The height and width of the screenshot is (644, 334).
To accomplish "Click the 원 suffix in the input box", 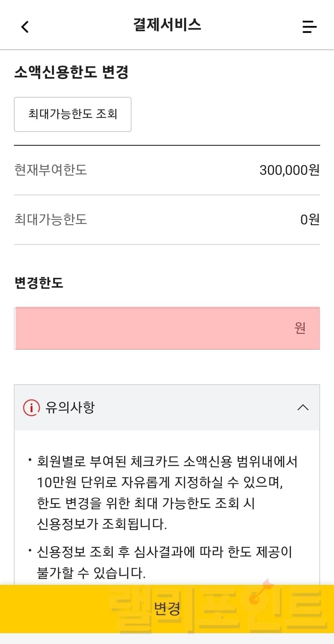I will (300, 328).
